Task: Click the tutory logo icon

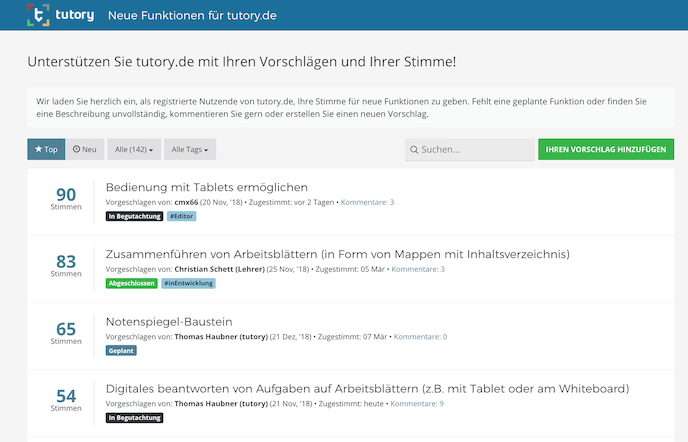Action: [x=40, y=16]
